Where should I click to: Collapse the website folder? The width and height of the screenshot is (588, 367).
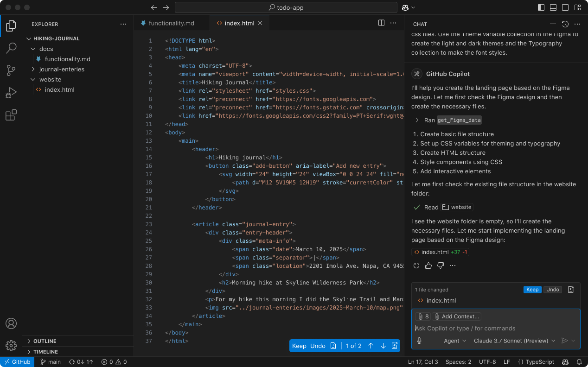33,79
